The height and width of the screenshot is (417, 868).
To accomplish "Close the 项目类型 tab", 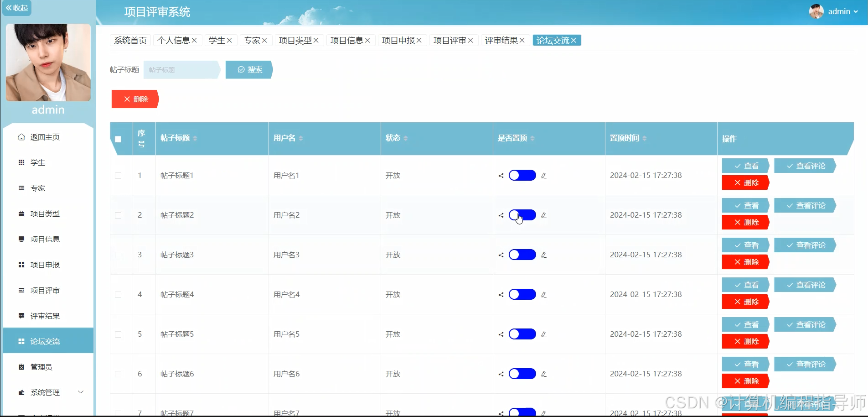I will [316, 41].
